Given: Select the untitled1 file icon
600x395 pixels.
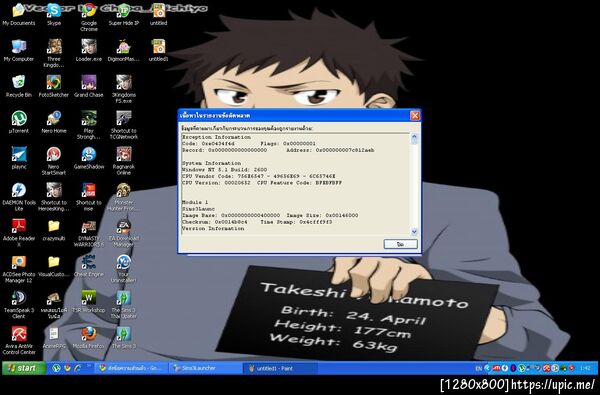Looking at the screenshot, I should (158, 51).
